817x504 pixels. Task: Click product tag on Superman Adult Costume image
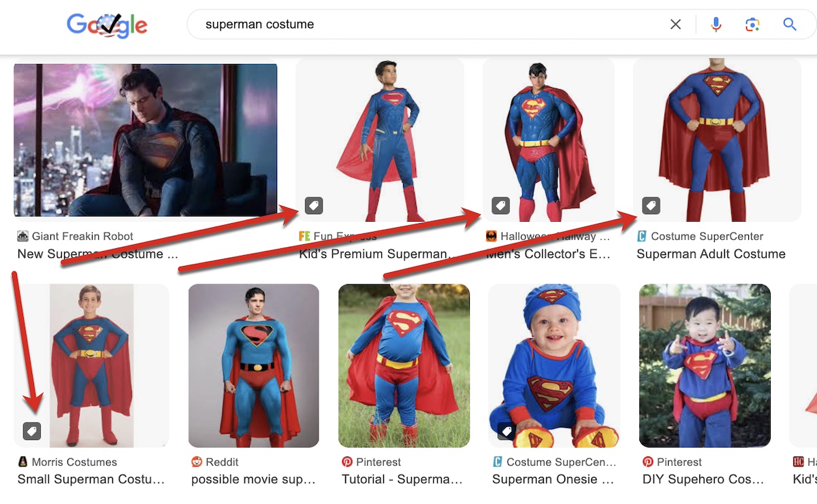point(651,205)
